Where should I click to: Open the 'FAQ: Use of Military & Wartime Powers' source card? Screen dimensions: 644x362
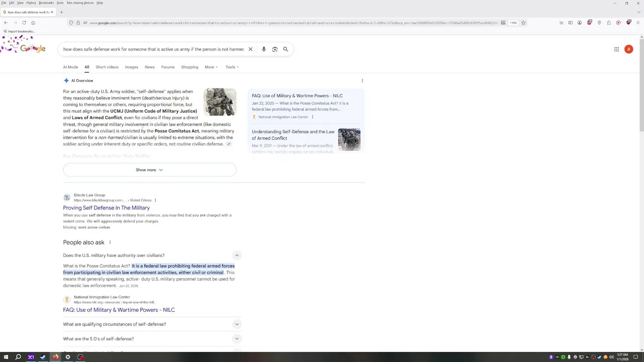pyautogui.click(x=306, y=106)
